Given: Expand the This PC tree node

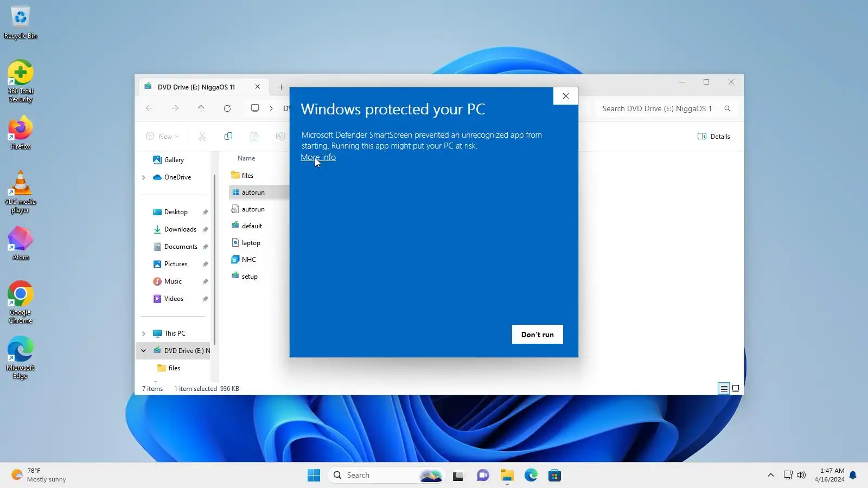Looking at the screenshot, I should [144, 333].
